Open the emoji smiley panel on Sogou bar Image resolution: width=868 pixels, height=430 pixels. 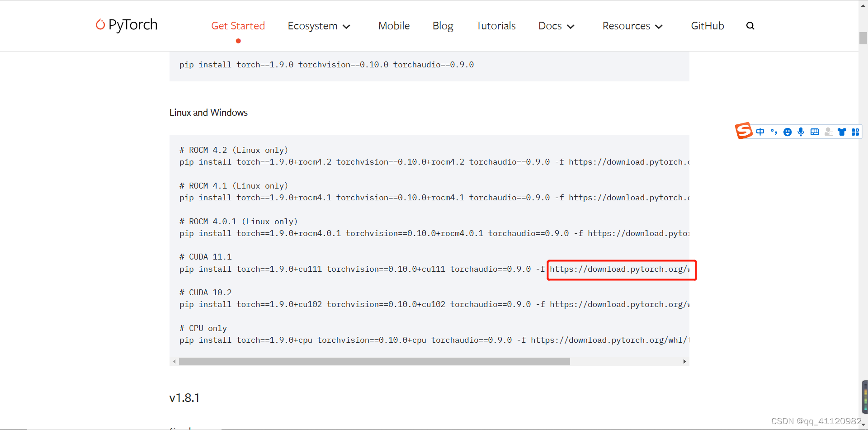[788, 132]
